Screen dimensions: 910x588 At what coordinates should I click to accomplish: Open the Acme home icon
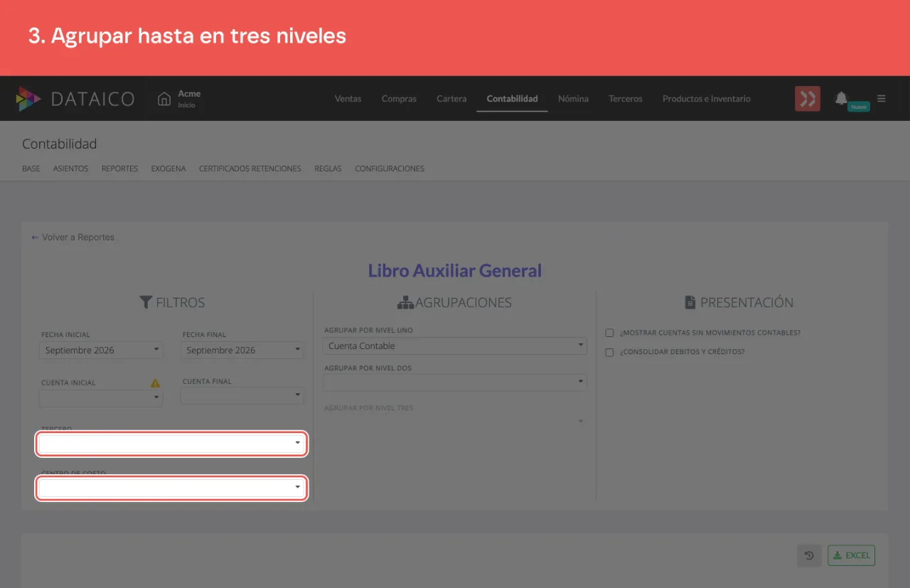click(164, 99)
